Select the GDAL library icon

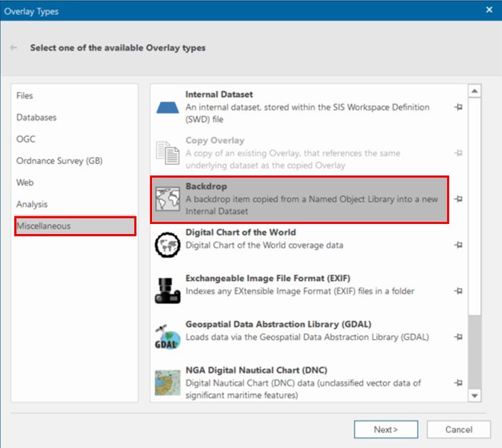click(168, 336)
